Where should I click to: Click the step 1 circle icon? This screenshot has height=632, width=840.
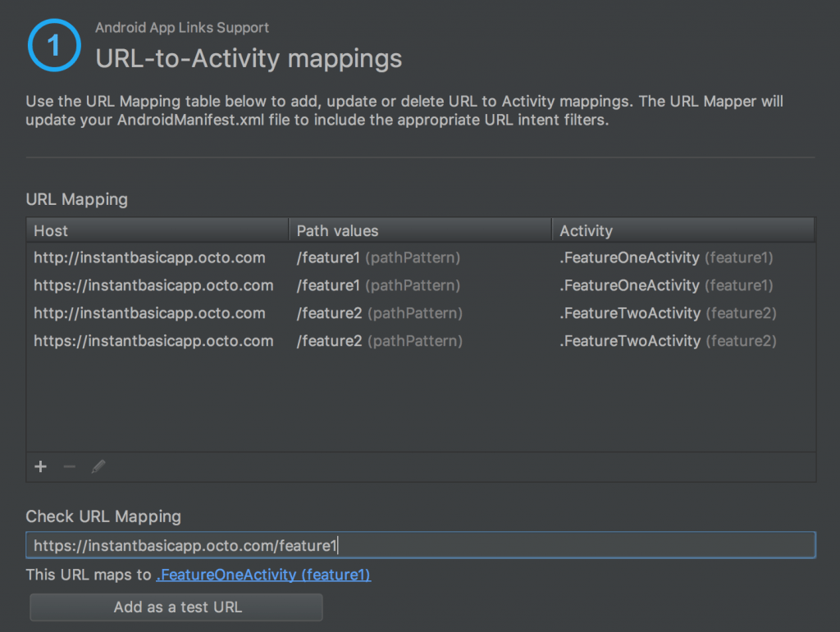pyautogui.click(x=54, y=45)
